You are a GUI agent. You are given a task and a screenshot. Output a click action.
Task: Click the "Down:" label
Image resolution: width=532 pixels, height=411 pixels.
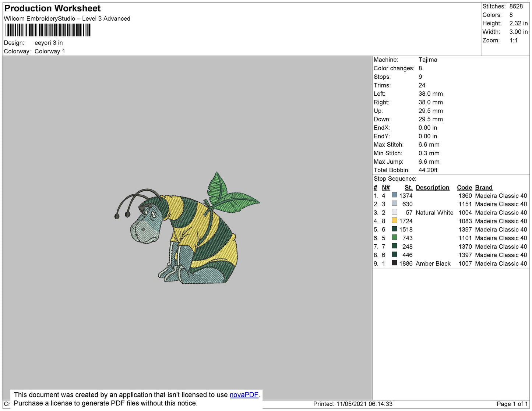382,119
